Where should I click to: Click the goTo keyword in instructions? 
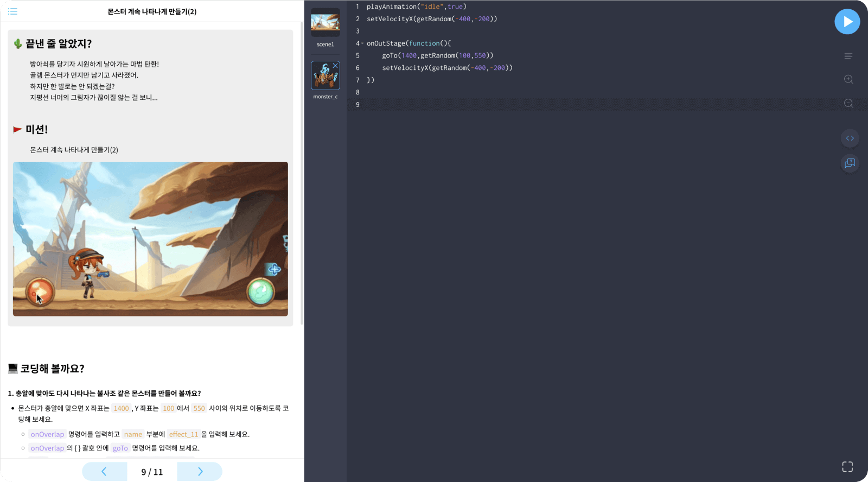[x=120, y=448]
